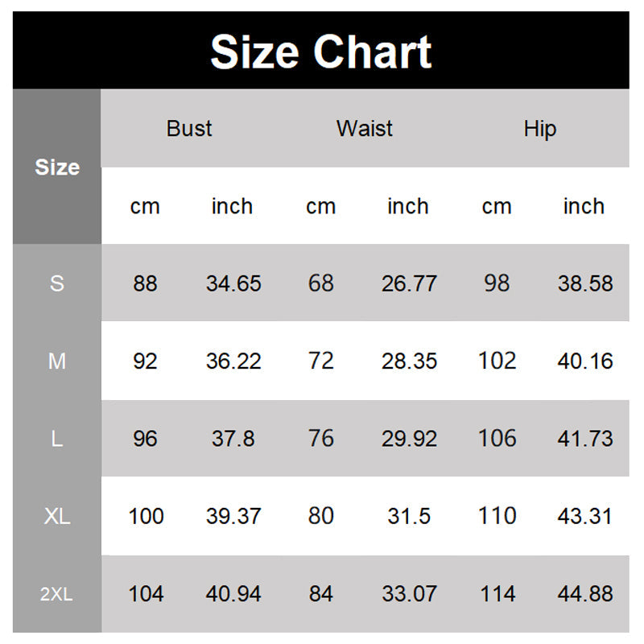Click the inch subheader under Waist
Screen dimensions: 644x644
(x=408, y=207)
